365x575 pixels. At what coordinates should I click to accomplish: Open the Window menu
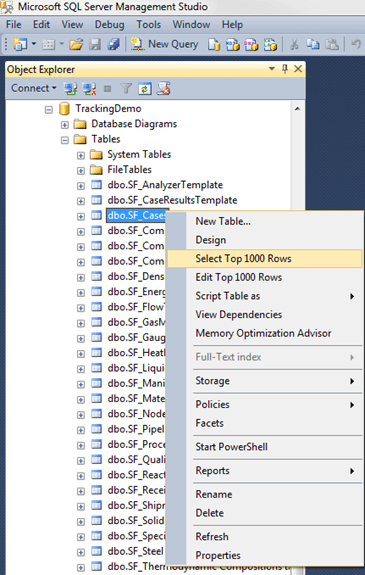[x=191, y=25]
